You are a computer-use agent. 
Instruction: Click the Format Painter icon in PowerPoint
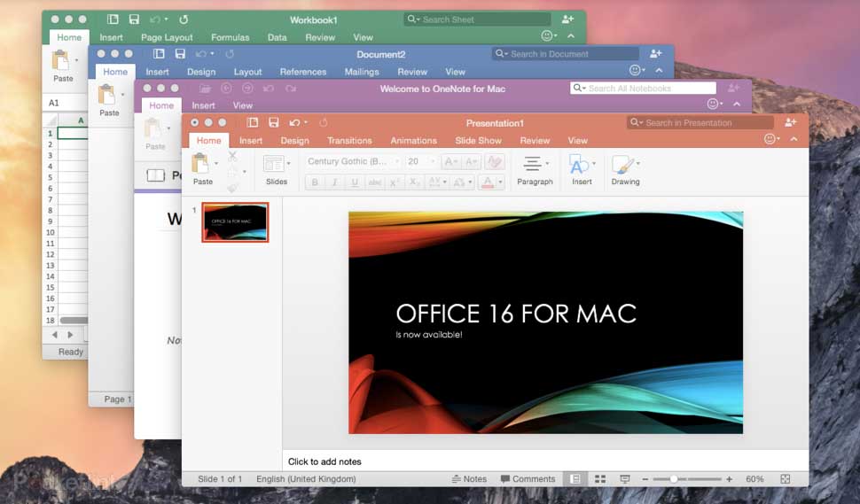[232, 188]
